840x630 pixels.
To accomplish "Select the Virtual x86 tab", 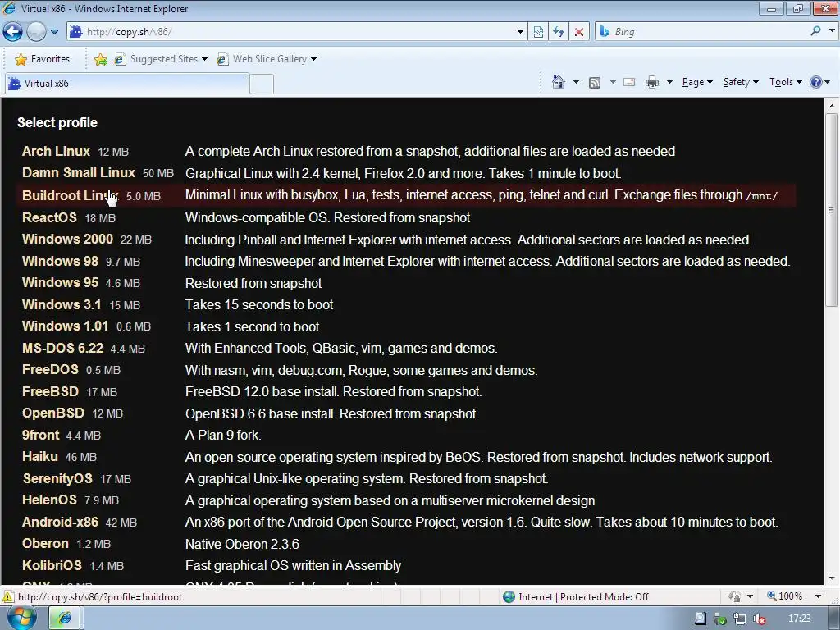I will pyautogui.click(x=127, y=84).
